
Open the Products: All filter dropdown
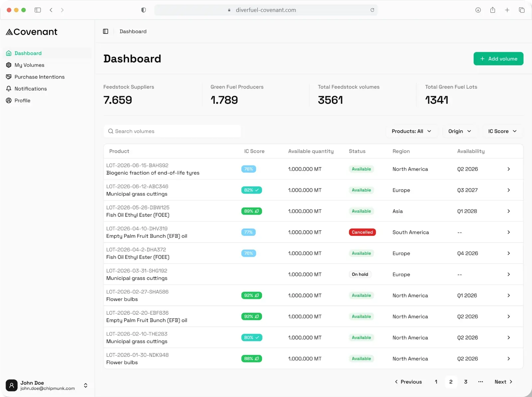tap(412, 131)
